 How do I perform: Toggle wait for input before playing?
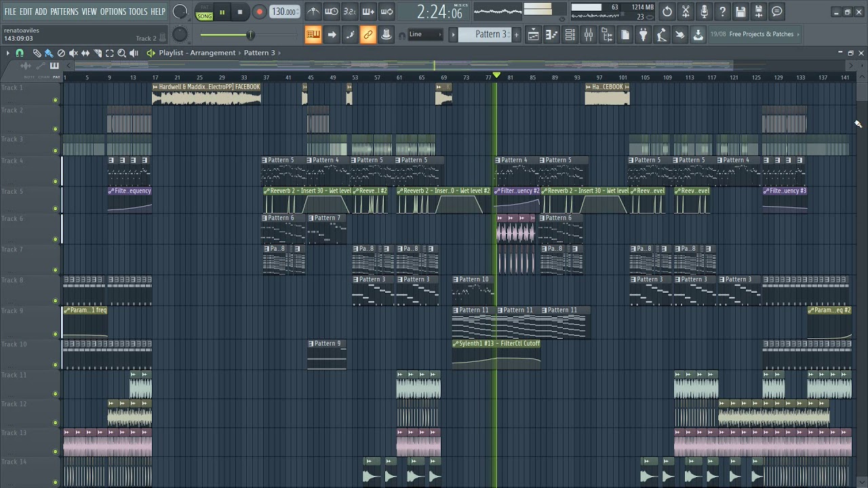click(x=332, y=11)
